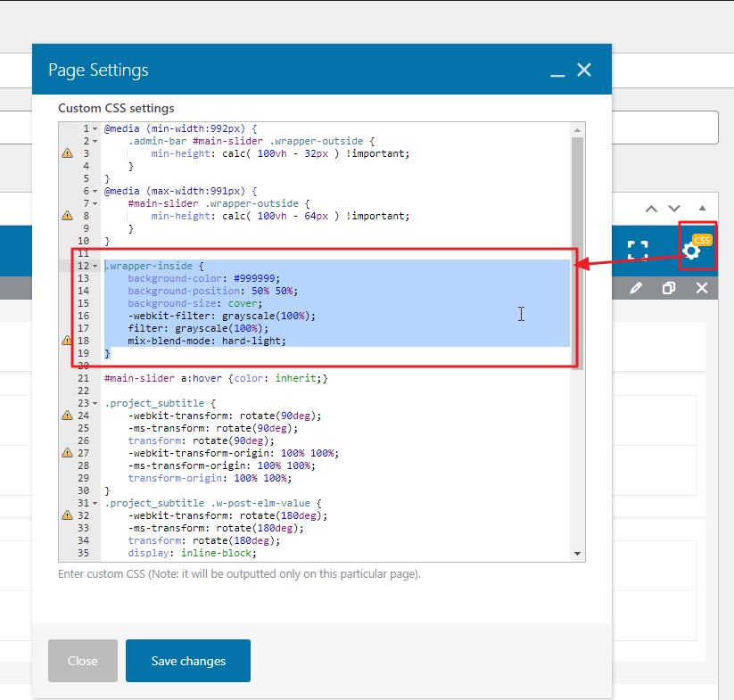Click the CSS editor vertical scrollbar thumb
This screenshot has height=700, width=734.
coord(577,252)
